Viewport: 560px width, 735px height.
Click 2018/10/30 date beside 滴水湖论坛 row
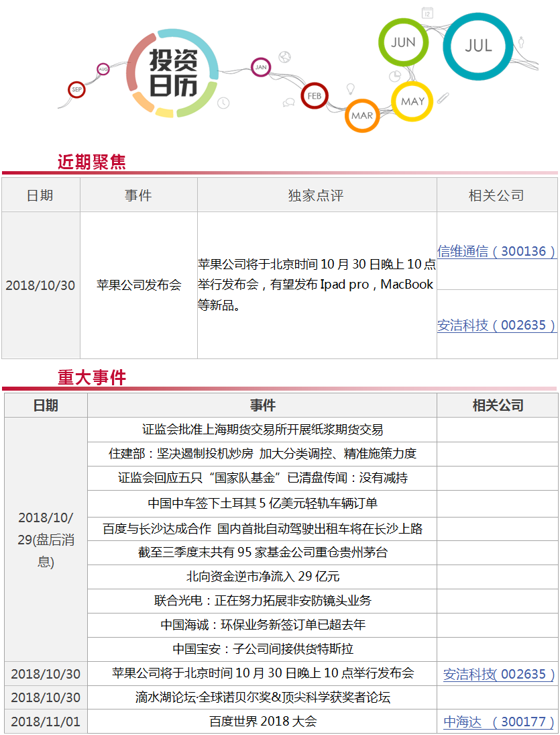46,697
